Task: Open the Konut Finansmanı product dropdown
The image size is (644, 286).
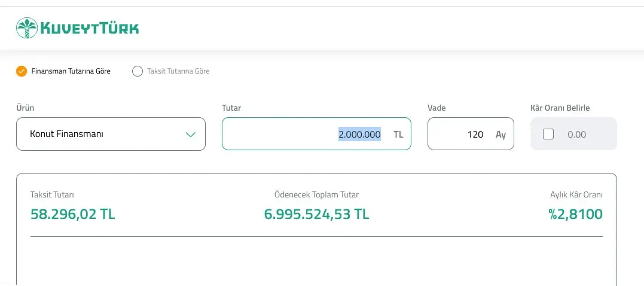Action: click(x=111, y=134)
